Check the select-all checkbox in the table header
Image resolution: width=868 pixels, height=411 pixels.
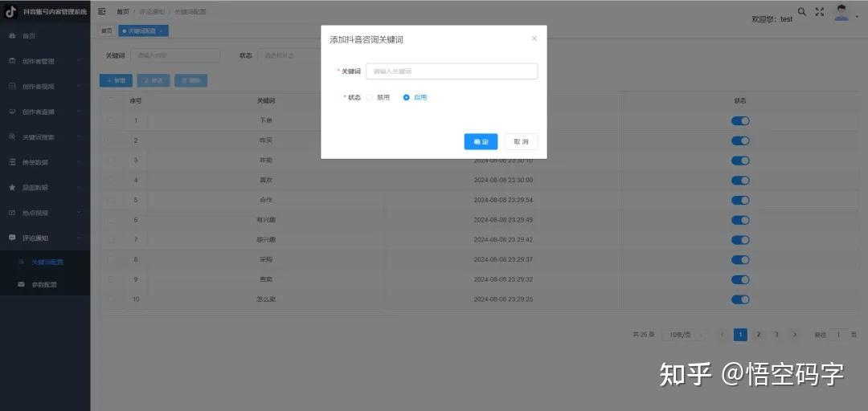pos(111,100)
